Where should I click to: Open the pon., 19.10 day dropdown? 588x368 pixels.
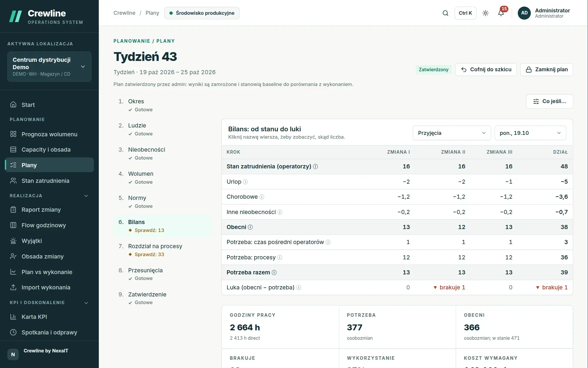(530, 133)
